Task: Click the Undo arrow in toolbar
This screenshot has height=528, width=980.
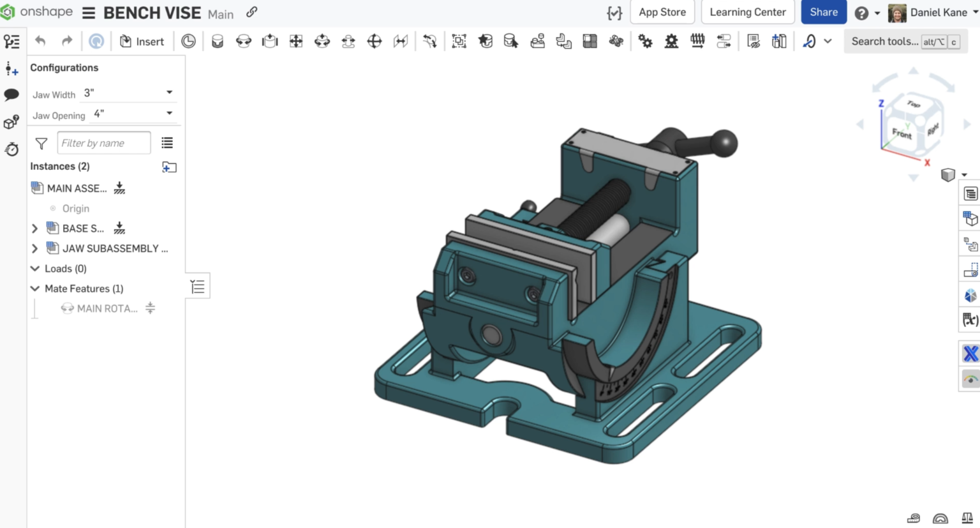Action: coord(40,41)
